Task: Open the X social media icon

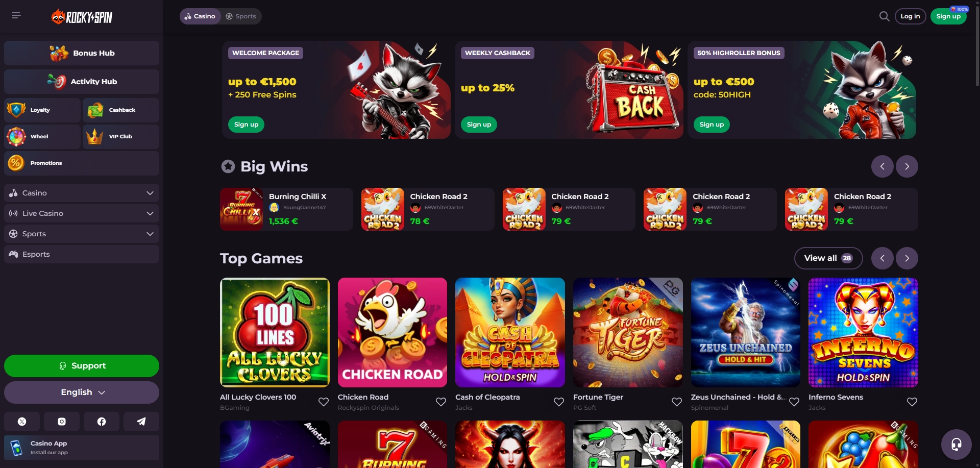Action: tap(22, 422)
